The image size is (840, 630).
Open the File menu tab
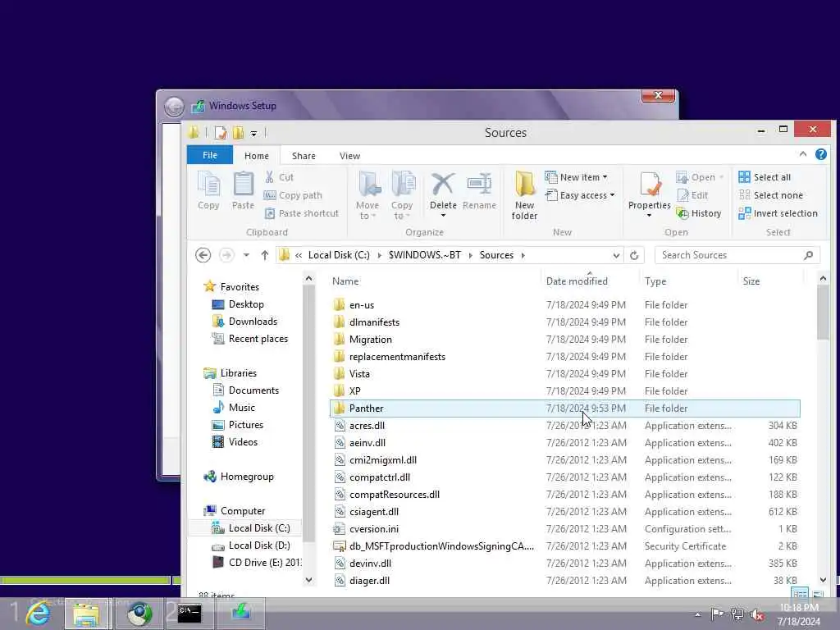210,155
